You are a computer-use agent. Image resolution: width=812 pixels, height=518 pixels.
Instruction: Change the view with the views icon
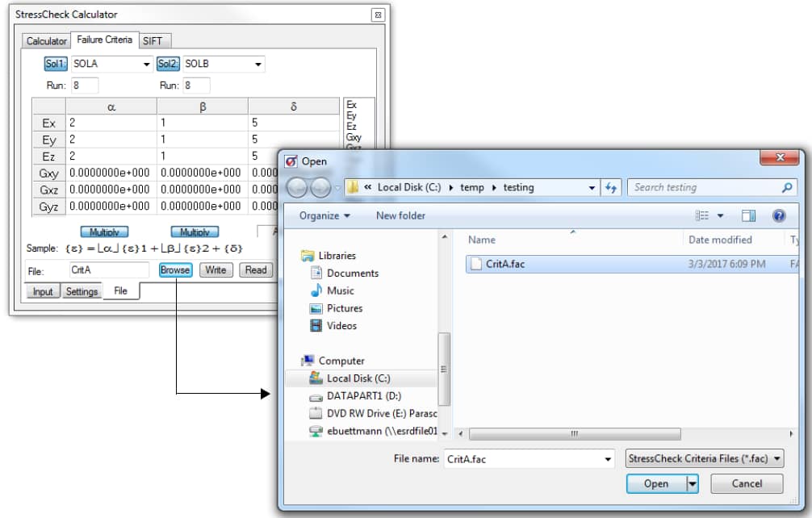point(703,215)
